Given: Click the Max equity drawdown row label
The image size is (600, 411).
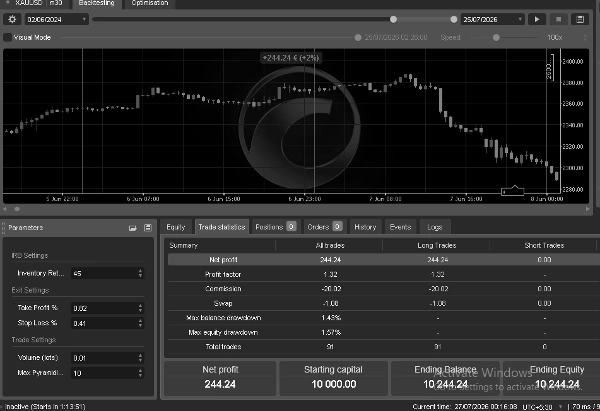Looking at the screenshot, I should (x=223, y=333).
